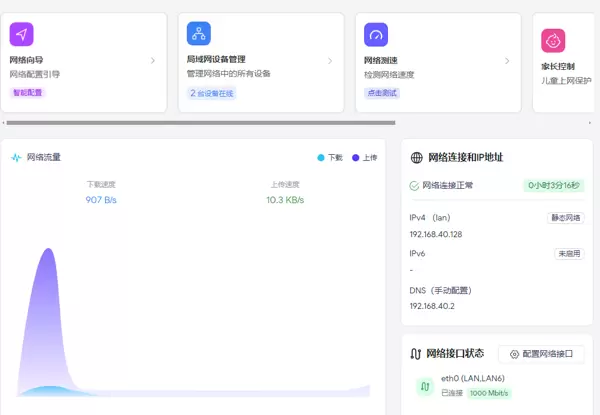600x415 pixels.
Task: Toggle the 上传 series in chart legend
Action: coord(363,157)
